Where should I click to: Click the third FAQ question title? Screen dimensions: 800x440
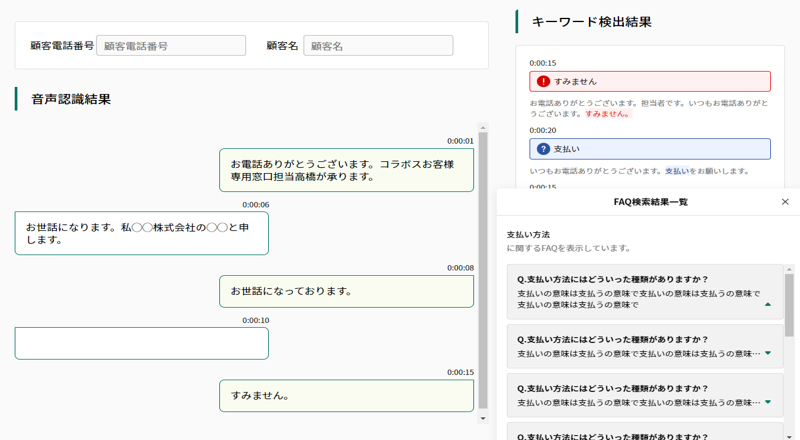tap(612, 388)
